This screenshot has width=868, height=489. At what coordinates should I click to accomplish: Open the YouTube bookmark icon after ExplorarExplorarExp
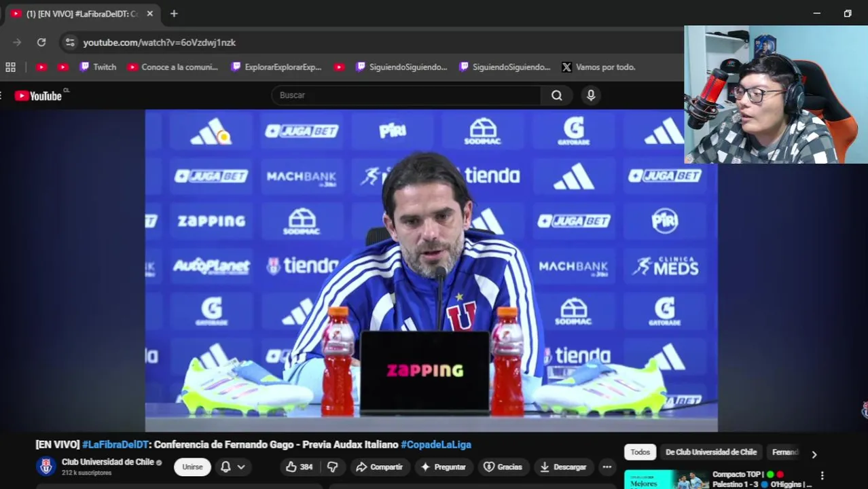[339, 67]
